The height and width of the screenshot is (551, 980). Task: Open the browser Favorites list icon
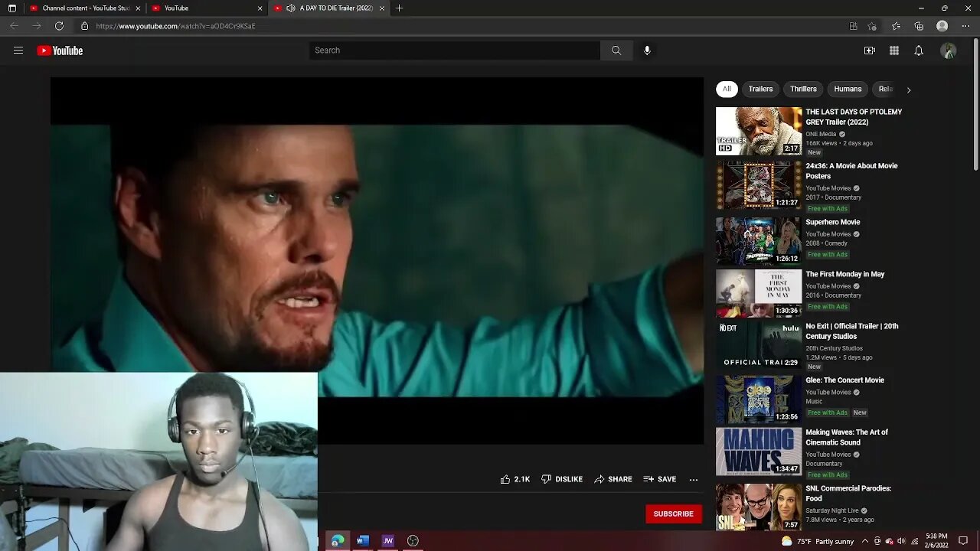pyautogui.click(x=897, y=26)
